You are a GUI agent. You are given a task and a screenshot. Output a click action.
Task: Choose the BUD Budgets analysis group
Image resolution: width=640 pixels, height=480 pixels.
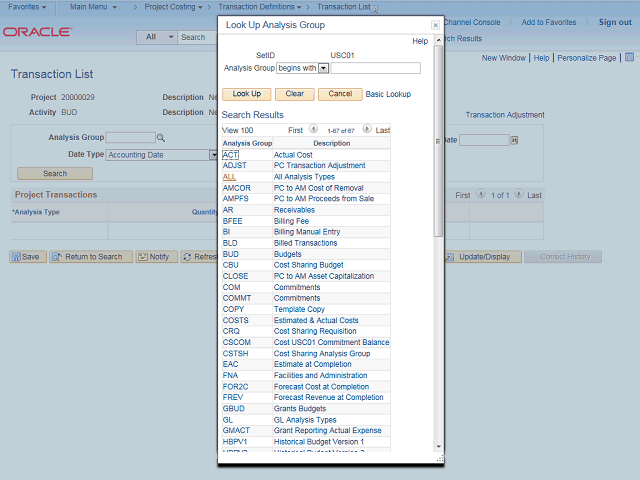tap(231, 254)
